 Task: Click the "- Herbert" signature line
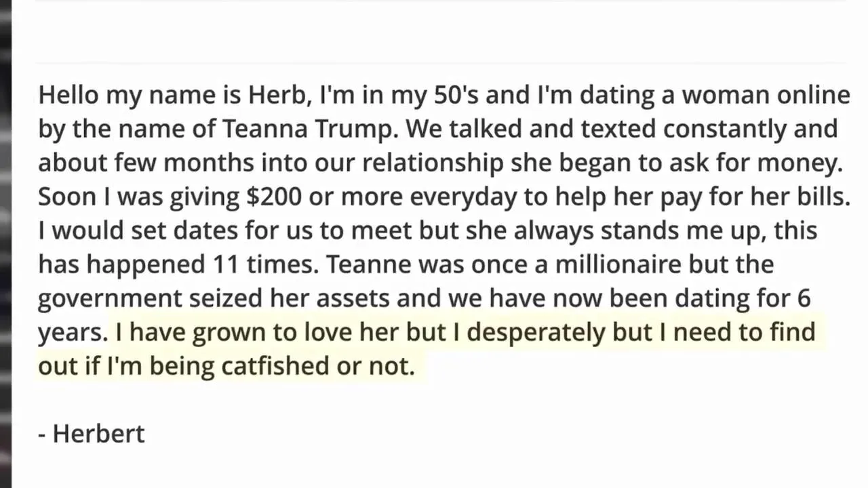pyautogui.click(x=92, y=434)
